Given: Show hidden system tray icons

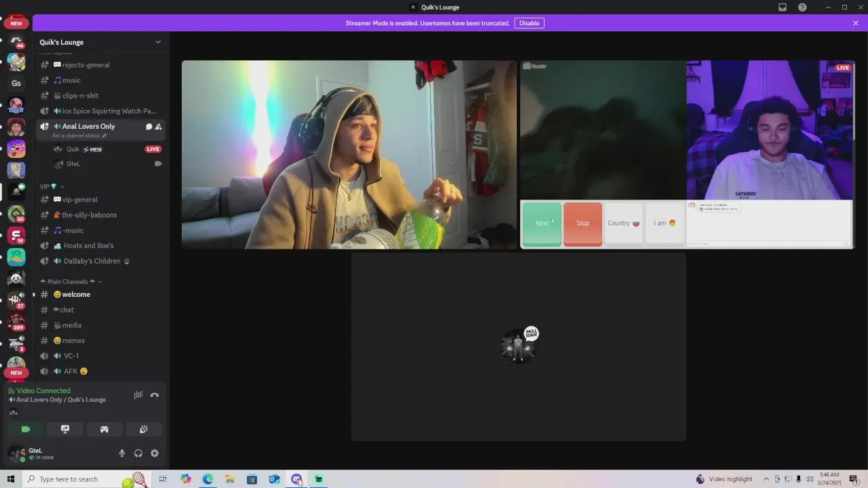Looking at the screenshot, I should pos(766,479).
